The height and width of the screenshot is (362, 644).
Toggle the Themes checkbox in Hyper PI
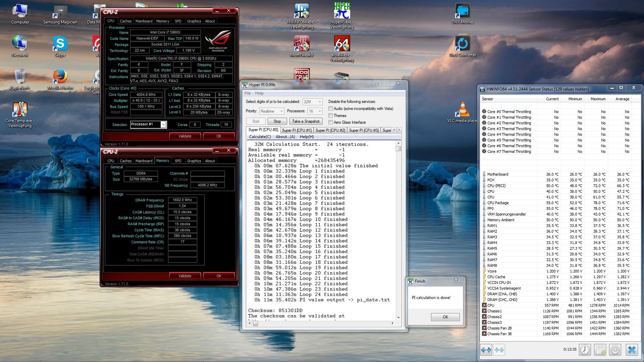click(331, 115)
